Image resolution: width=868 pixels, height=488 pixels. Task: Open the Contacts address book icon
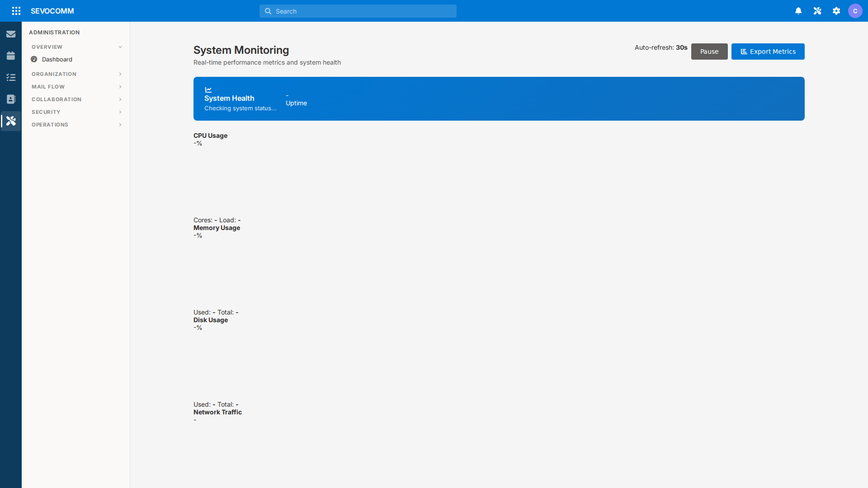11,99
